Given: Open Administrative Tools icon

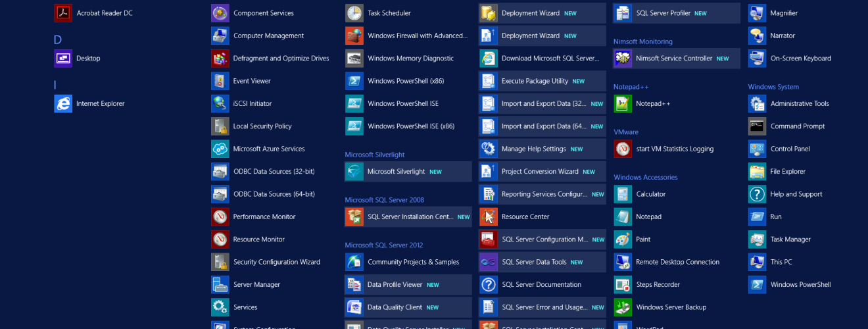Looking at the screenshot, I should click(758, 104).
